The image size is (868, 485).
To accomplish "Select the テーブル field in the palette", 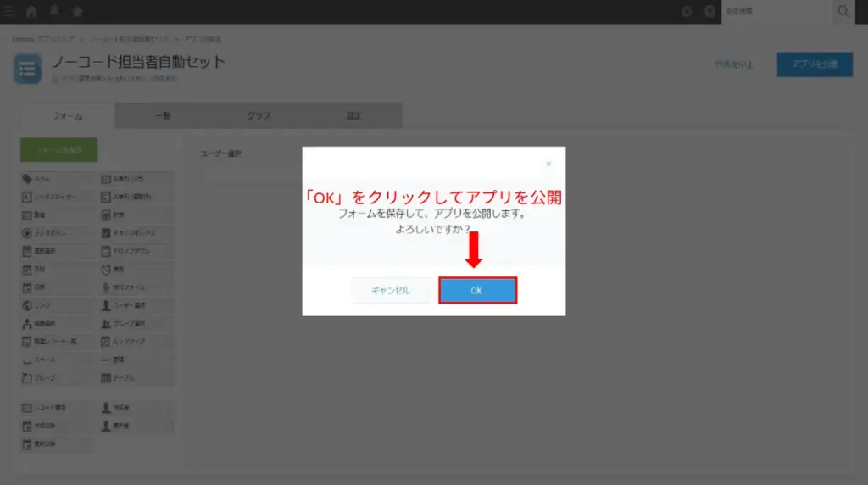I will click(x=136, y=378).
